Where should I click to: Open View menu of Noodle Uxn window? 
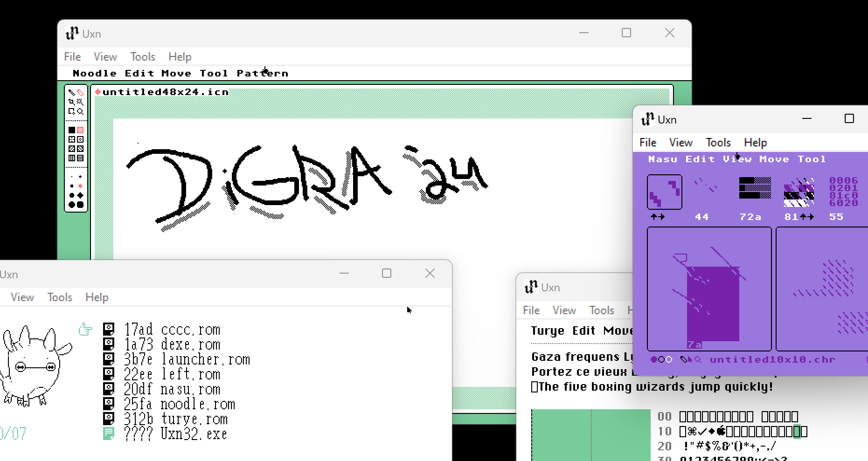pyautogui.click(x=105, y=56)
